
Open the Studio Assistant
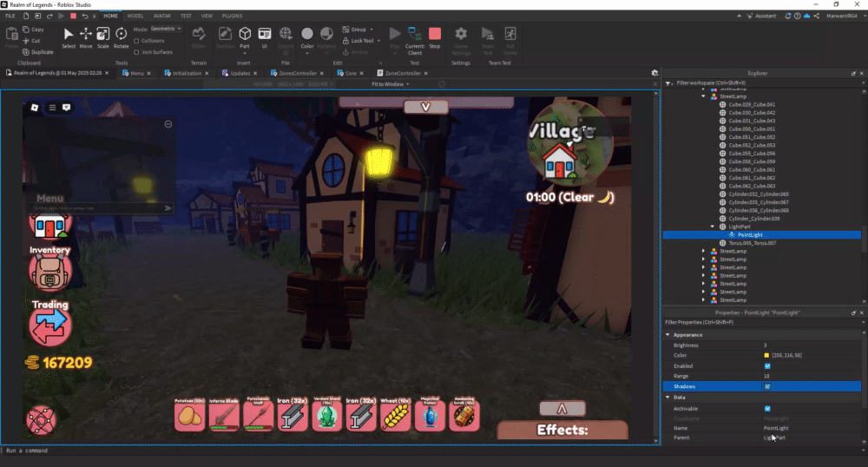(x=761, y=16)
